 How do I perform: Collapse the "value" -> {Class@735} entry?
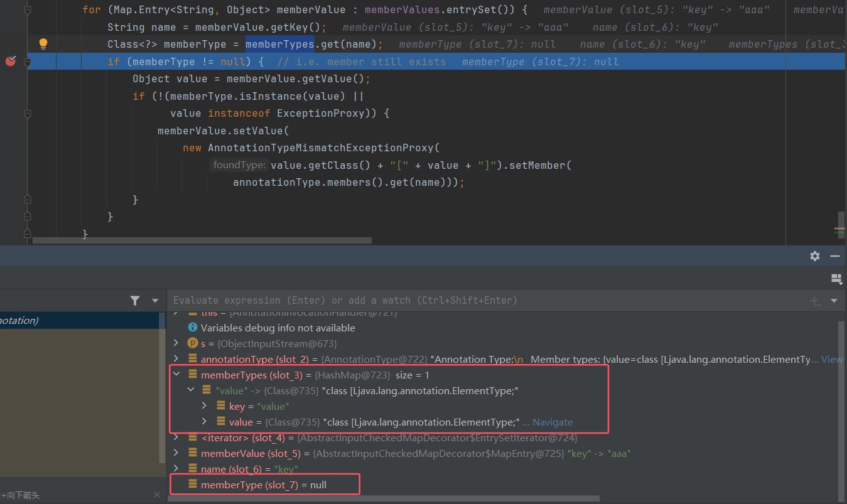[x=191, y=390]
